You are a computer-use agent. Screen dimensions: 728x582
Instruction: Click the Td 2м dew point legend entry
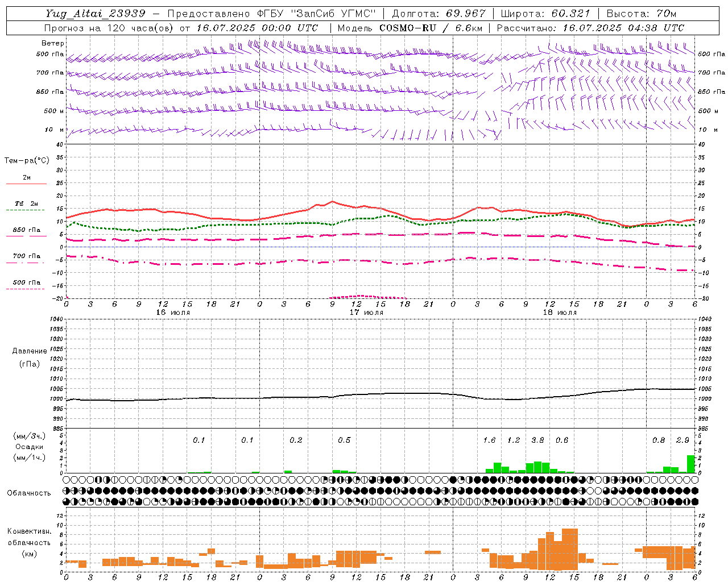coord(27,203)
